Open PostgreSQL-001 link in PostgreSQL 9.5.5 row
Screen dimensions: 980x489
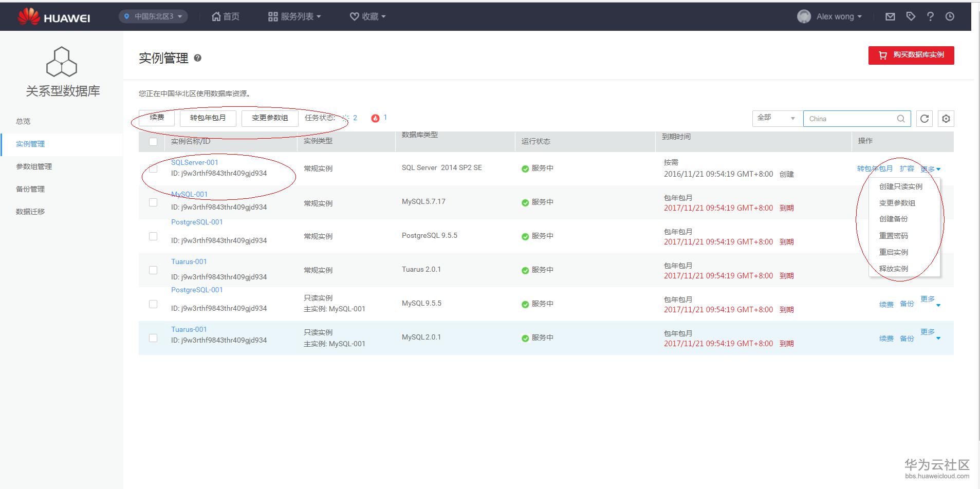(197, 222)
